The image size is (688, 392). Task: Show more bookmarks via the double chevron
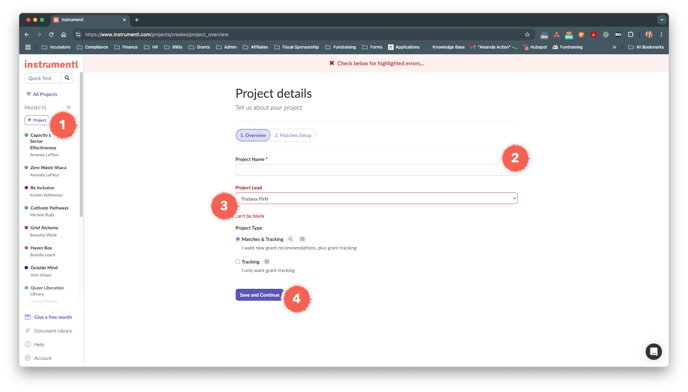click(x=614, y=47)
